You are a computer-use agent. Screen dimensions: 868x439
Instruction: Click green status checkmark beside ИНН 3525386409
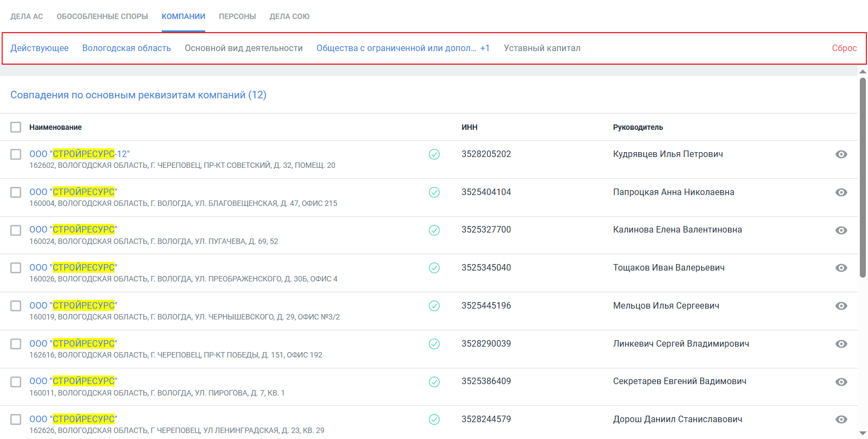pos(434,382)
